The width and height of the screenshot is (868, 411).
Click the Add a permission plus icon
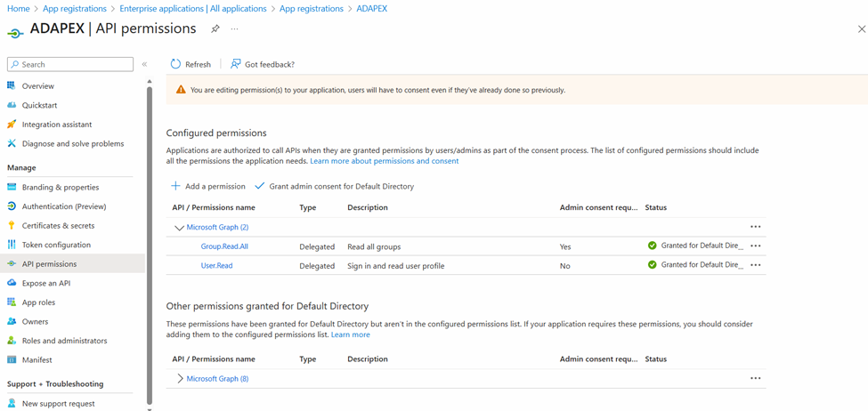click(175, 186)
